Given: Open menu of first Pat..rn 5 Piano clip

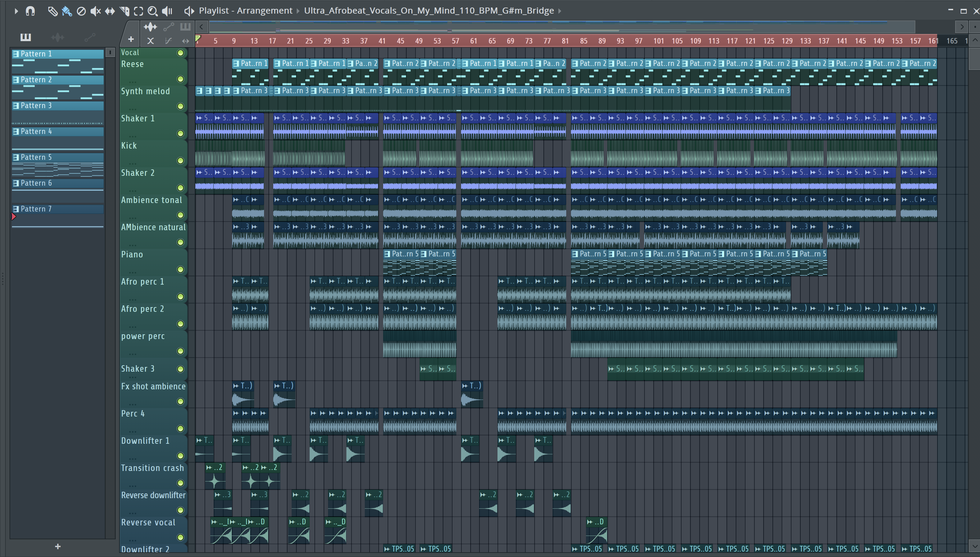Looking at the screenshot, I should (x=387, y=254).
